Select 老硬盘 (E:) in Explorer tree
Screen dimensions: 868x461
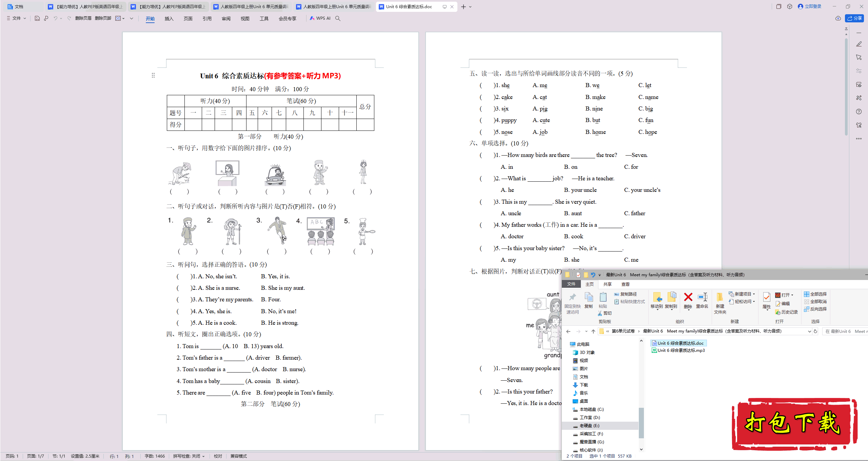tap(589, 426)
